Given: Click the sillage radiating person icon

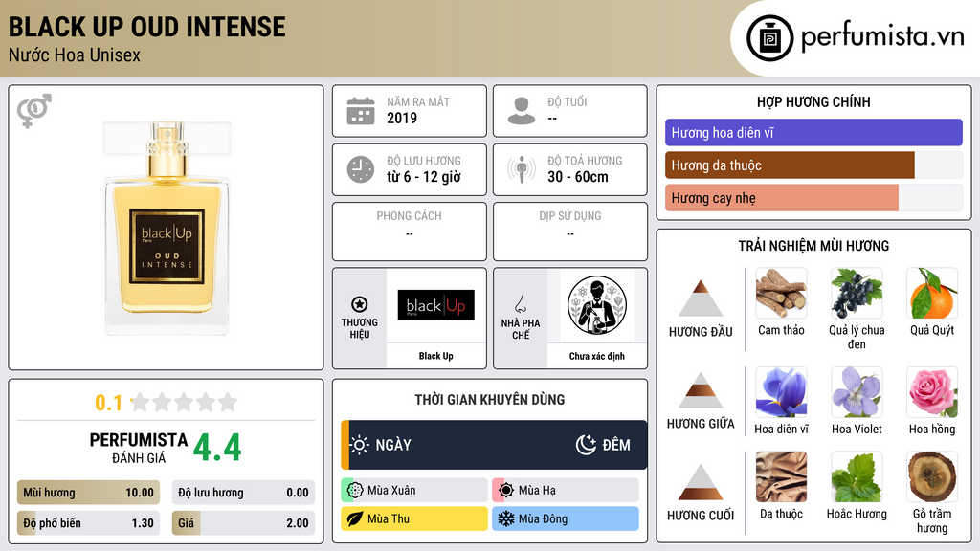Looking at the screenshot, I should (522, 169).
